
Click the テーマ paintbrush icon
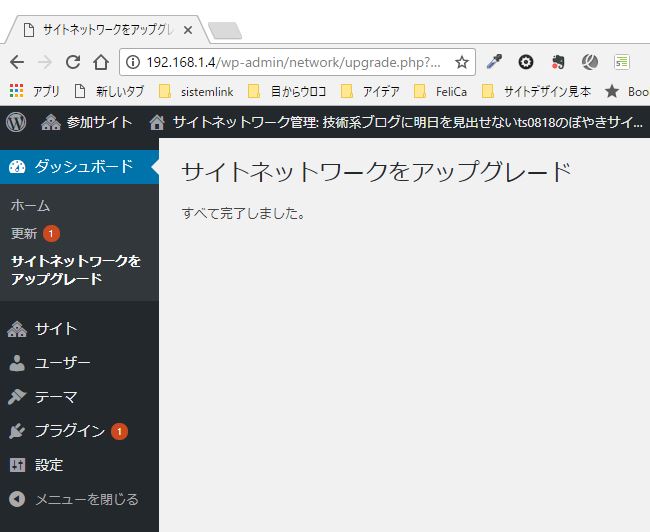point(17,397)
